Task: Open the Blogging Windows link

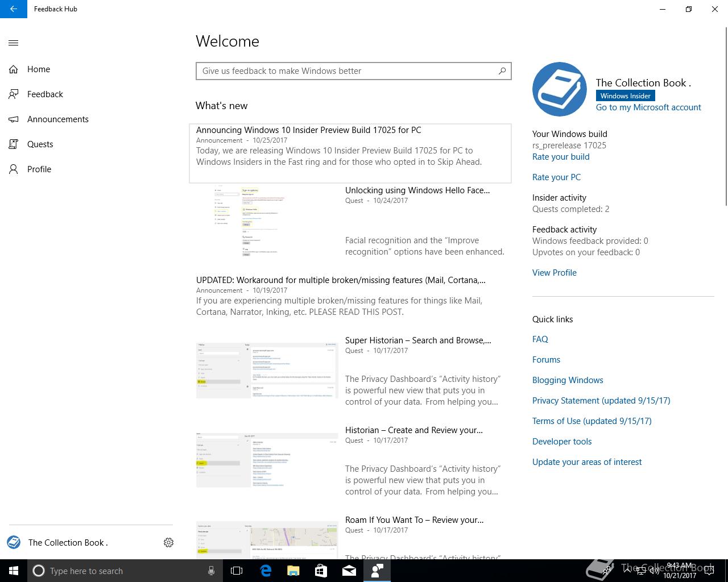Action: (x=568, y=380)
